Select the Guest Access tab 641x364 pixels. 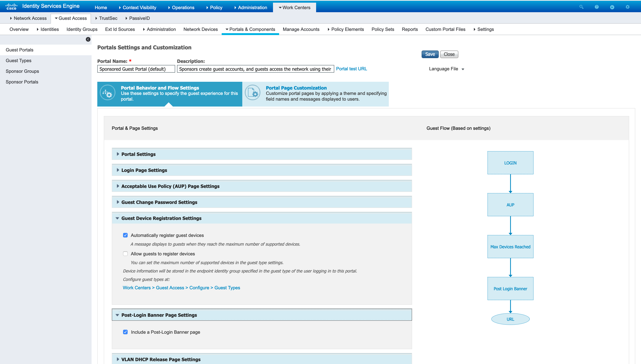coord(71,18)
